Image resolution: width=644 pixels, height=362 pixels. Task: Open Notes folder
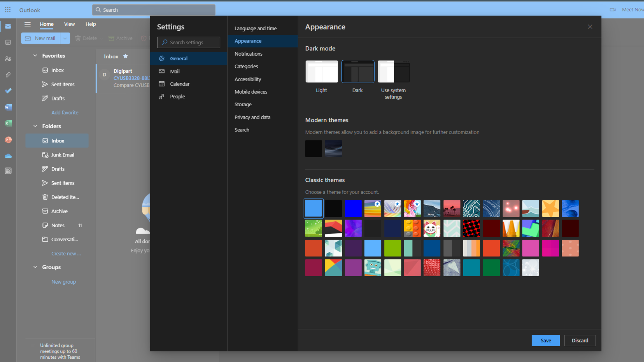pos(57,225)
